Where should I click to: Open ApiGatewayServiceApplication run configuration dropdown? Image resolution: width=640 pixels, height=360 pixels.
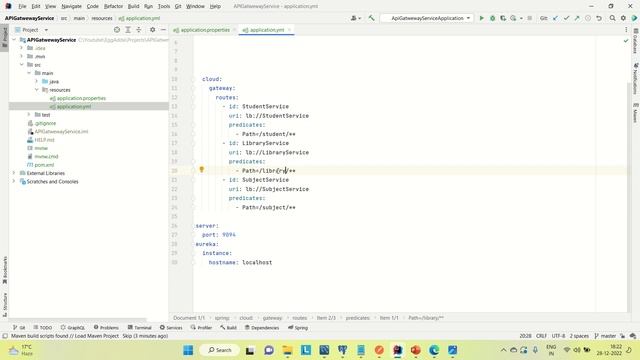coord(427,18)
